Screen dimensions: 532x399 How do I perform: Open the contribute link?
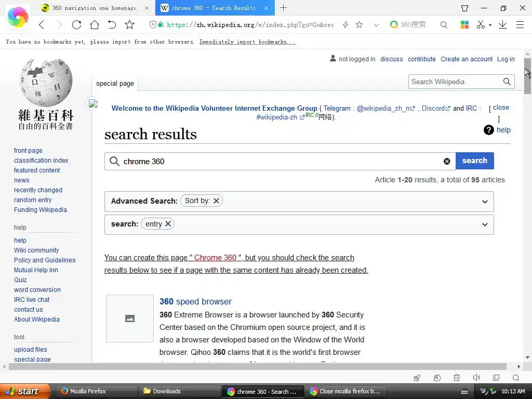click(x=422, y=59)
